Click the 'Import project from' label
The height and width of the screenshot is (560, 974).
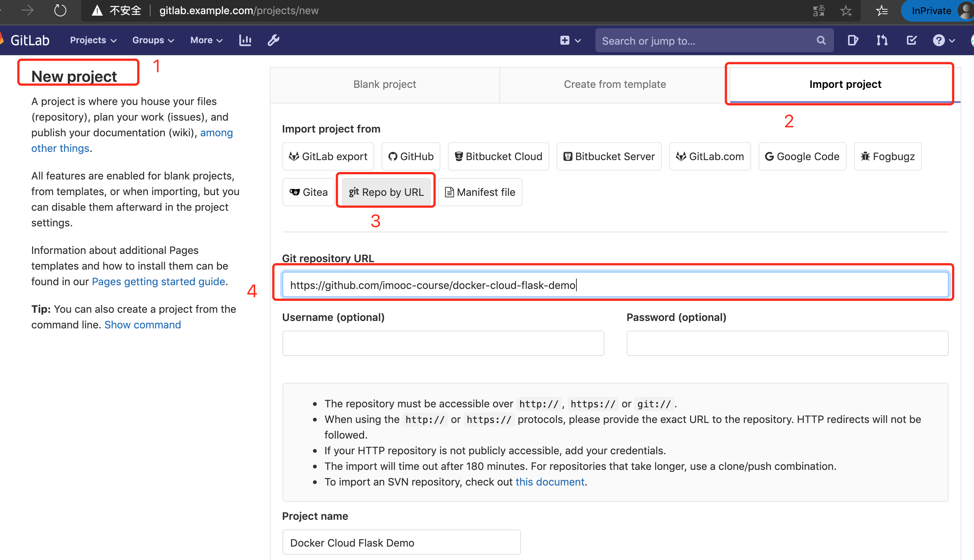tap(331, 129)
